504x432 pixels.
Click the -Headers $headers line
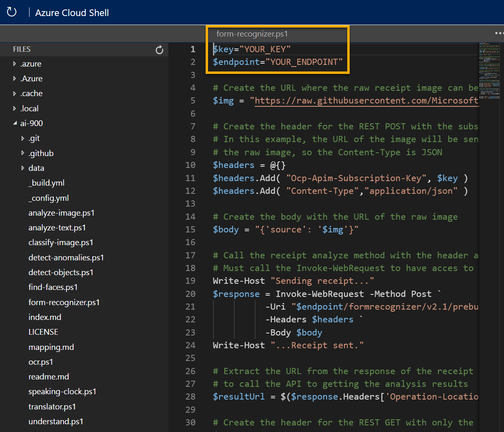314,319
